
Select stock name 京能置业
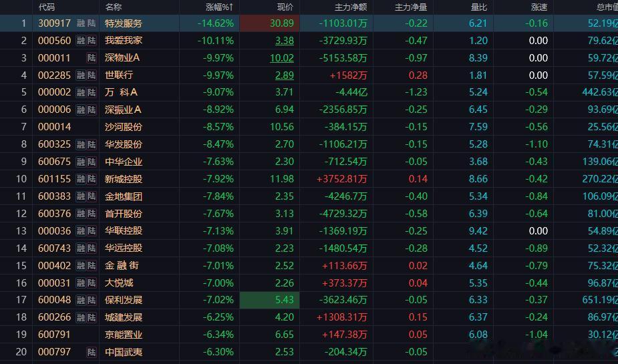(x=124, y=335)
